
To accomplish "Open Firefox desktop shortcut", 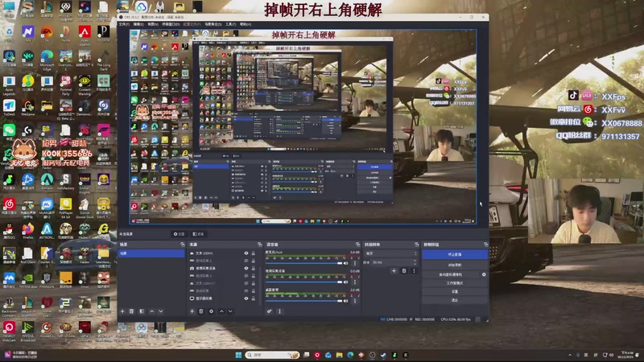I will (x=28, y=231).
